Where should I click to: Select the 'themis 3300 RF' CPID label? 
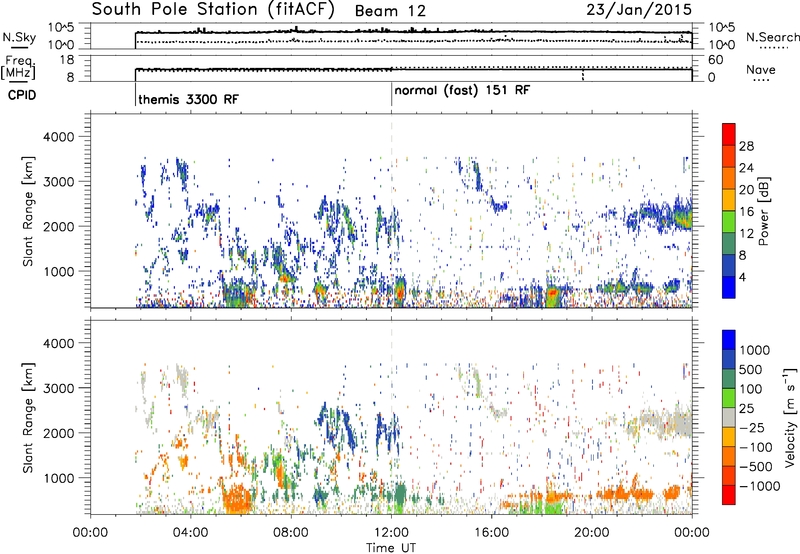coord(188,99)
